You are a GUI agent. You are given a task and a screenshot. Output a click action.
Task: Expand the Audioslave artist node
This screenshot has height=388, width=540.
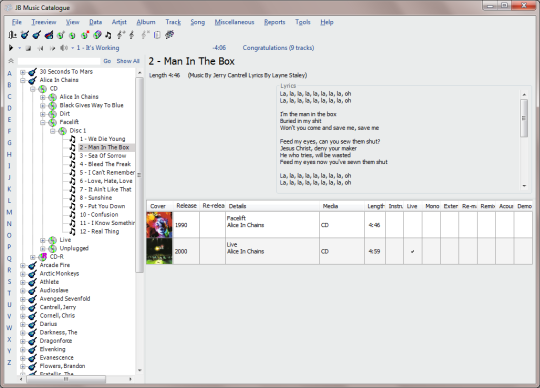[22, 291]
